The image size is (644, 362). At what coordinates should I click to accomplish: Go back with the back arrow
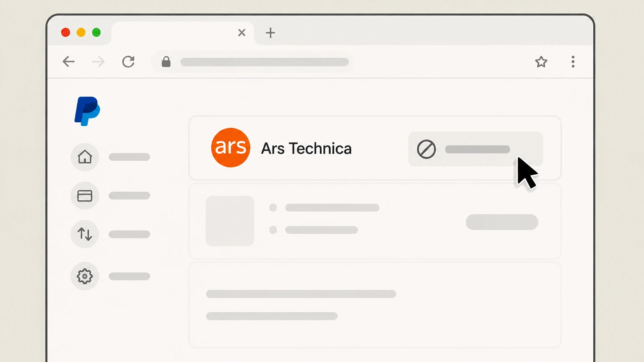click(x=68, y=62)
